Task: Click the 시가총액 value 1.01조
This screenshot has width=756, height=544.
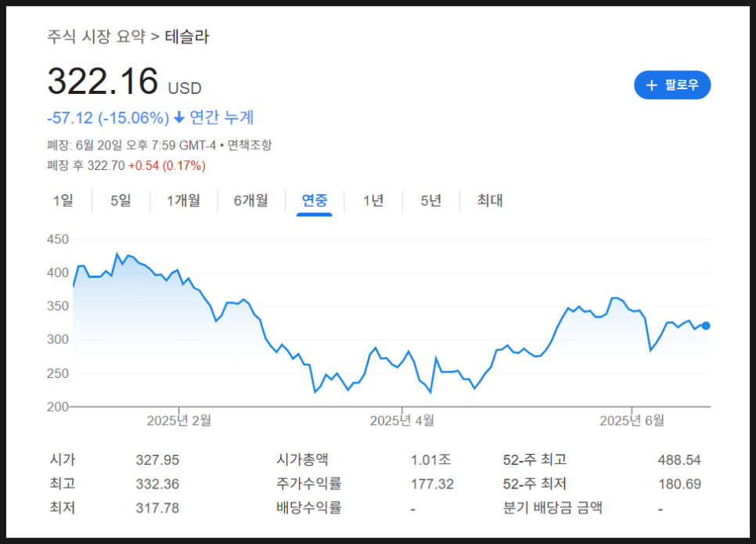Action: tap(431, 459)
